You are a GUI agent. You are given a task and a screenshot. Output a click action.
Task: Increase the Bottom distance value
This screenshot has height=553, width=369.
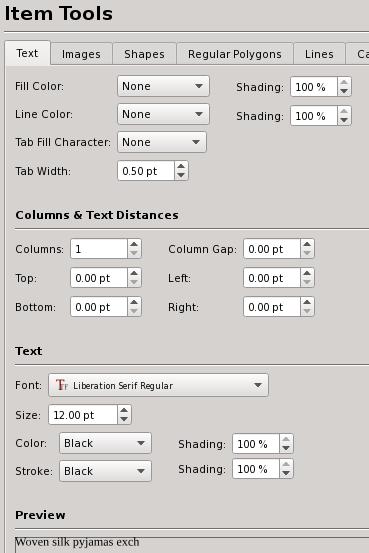pos(134,303)
